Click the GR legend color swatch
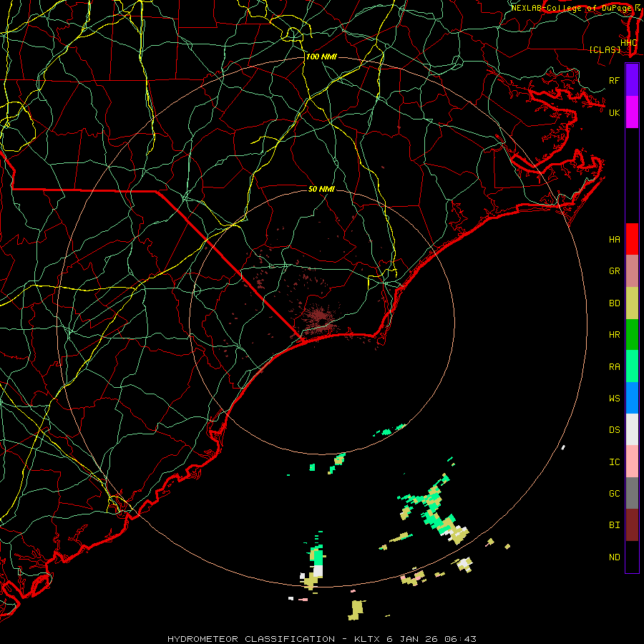This screenshot has width=644, height=644. pyautogui.click(x=632, y=271)
